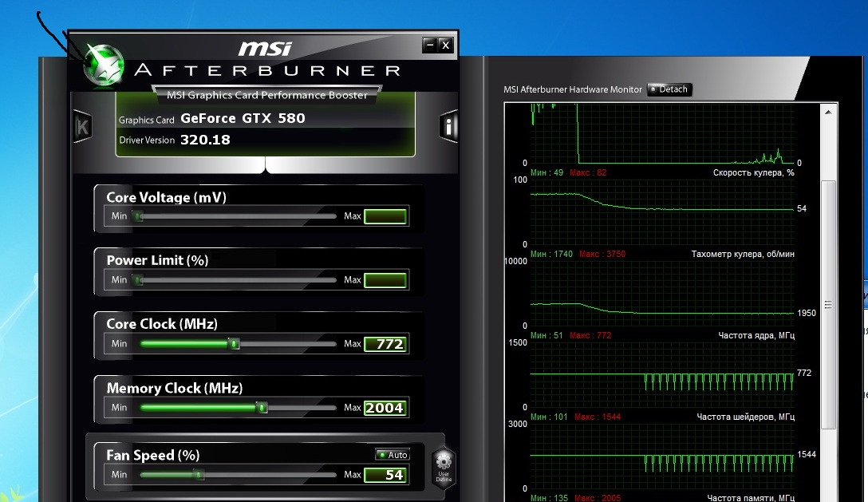The width and height of the screenshot is (868, 502).
Task: Open Kombustor with the K side button
Action: click(82, 127)
